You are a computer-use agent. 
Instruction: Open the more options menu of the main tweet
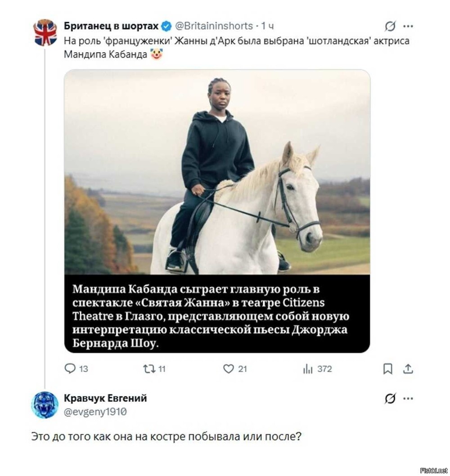tap(408, 26)
